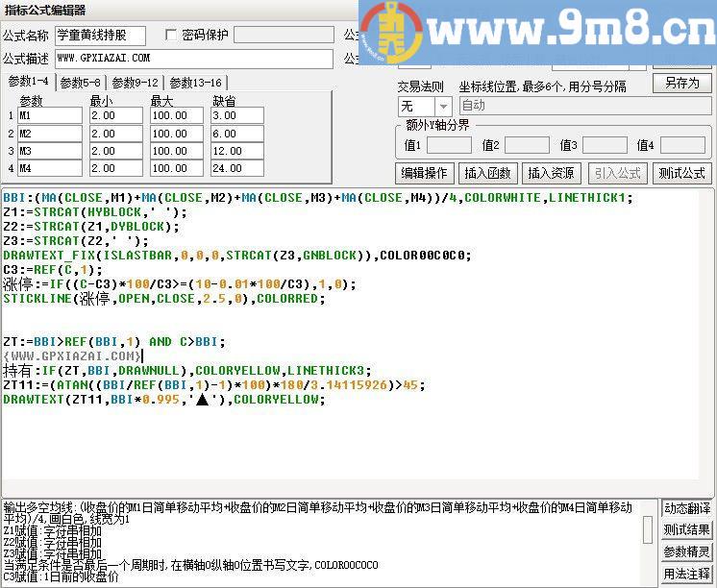Click M1 default value 3.00 field

[x=237, y=115]
